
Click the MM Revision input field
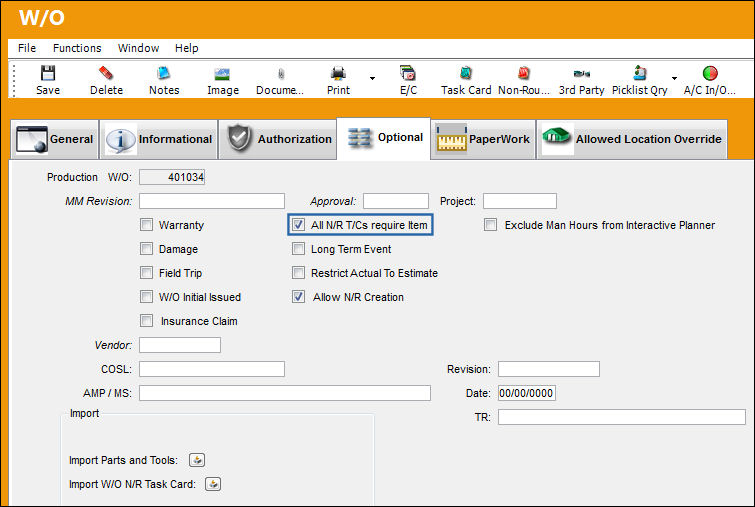click(x=212, y=201)
